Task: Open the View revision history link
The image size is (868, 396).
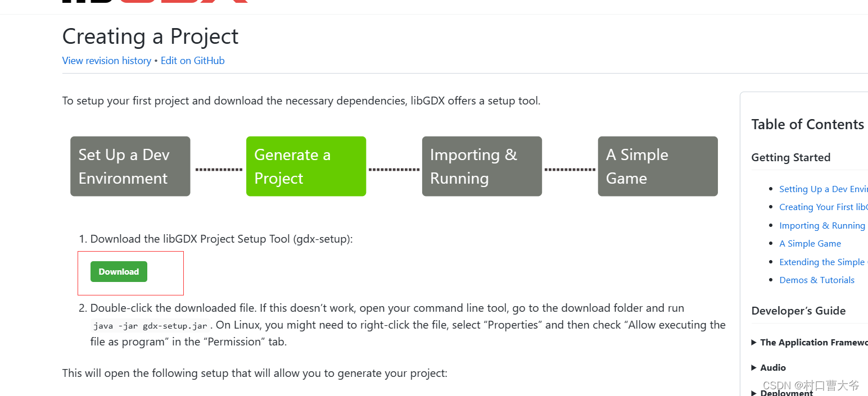Action: click(x=106, y=61)
